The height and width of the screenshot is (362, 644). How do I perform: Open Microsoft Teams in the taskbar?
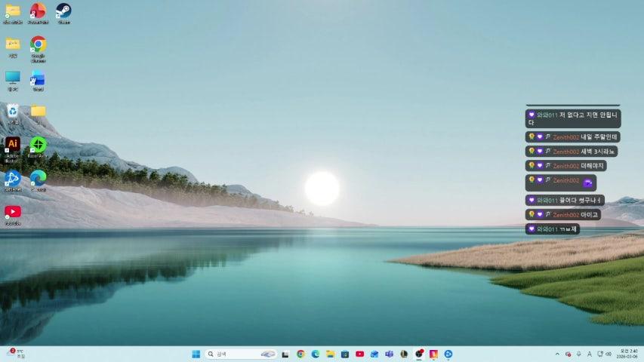[389, 354]
